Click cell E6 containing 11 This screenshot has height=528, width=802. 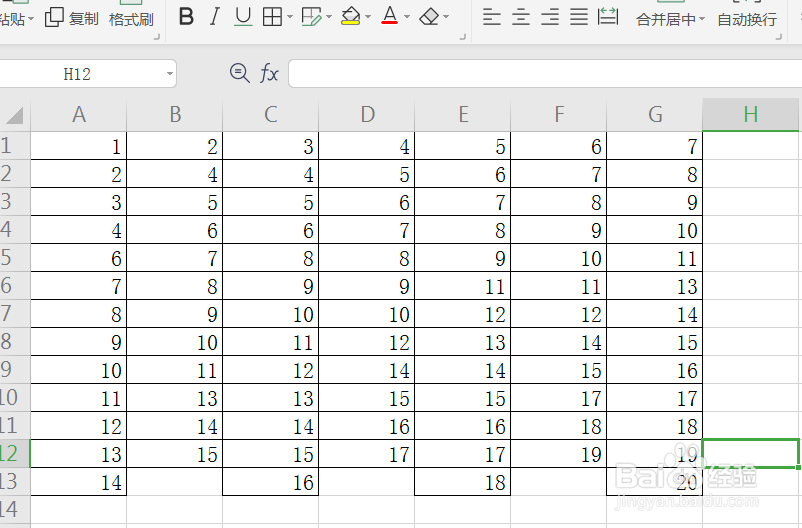(463, 285)
